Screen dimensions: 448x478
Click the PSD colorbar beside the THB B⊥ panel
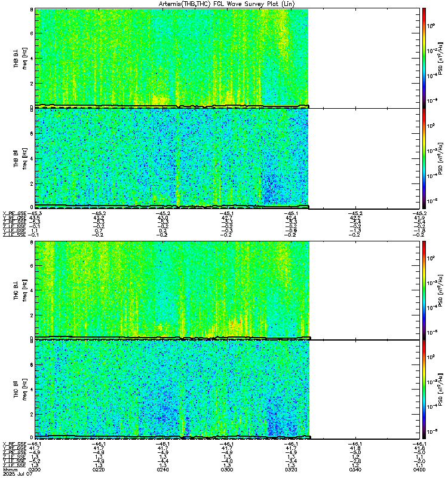[x=424, y=58]
